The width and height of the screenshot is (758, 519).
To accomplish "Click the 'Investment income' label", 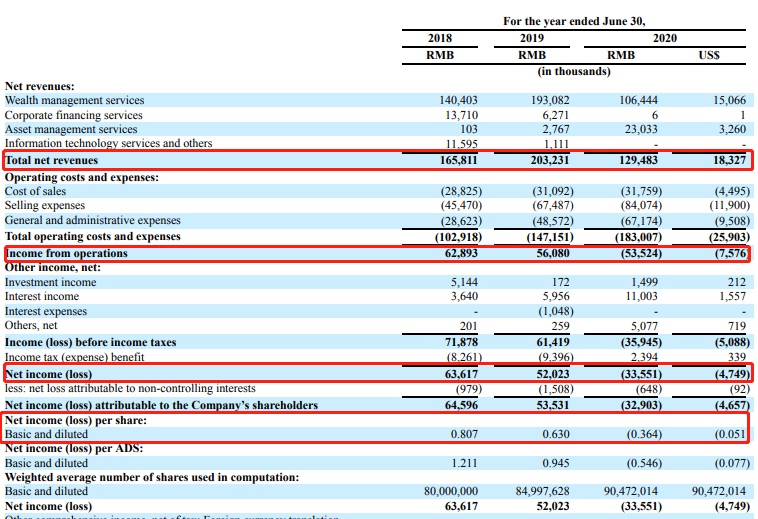I will 50,282.
